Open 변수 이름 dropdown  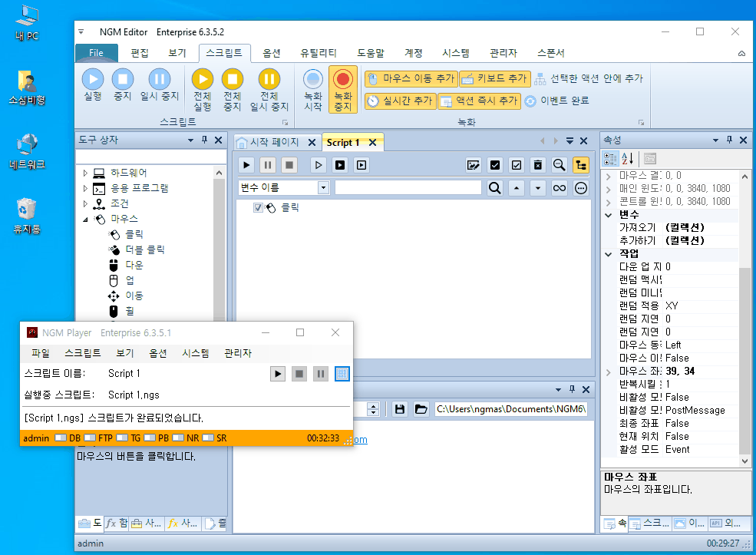coord(324,187)
